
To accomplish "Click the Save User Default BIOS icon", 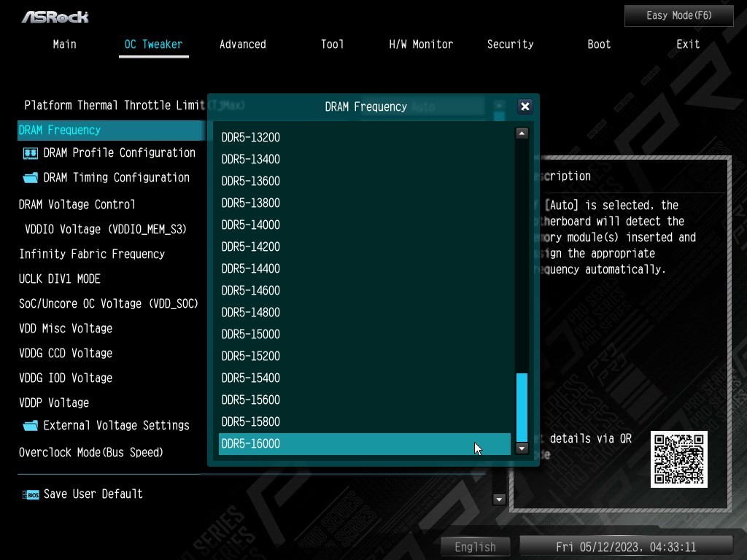I will 31,494.
